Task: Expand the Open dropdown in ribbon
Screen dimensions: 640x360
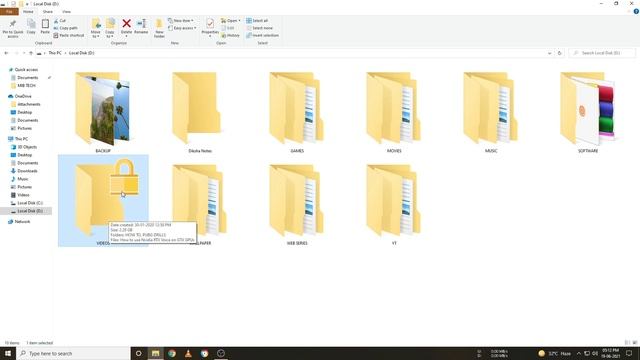Action: 231,20
